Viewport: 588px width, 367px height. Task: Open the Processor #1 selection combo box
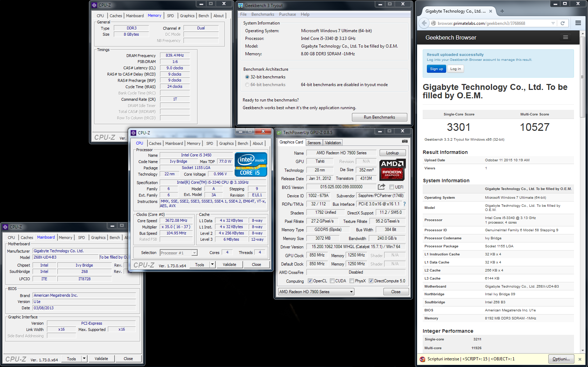[x=179, y=253]
